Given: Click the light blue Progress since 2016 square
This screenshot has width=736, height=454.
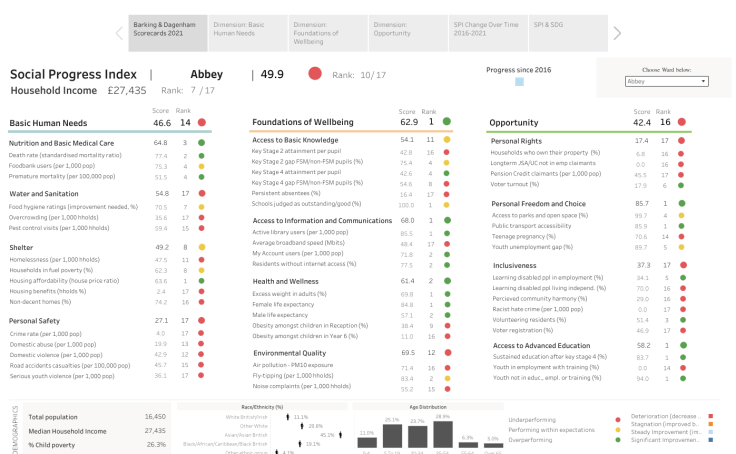Looking at the screenshot, I should 519,83.
